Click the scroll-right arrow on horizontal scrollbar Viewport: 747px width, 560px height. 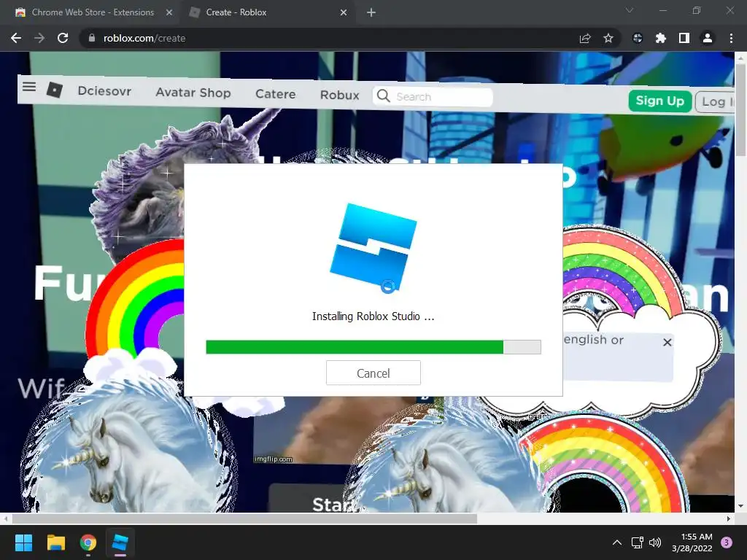[729, 518]
